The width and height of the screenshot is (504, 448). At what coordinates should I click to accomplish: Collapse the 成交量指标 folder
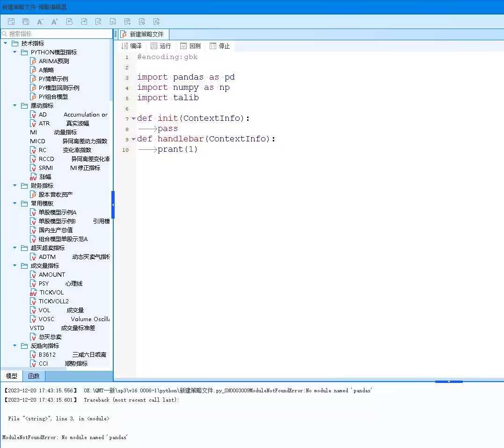15,265
